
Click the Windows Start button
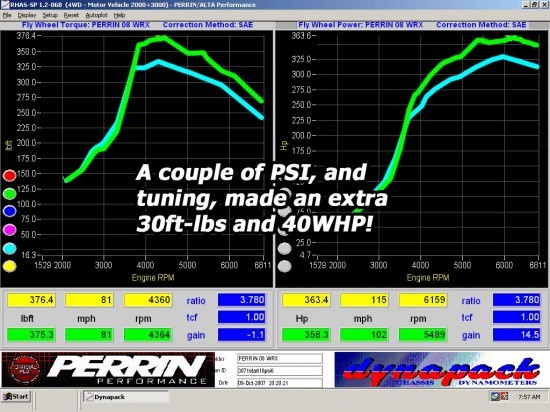point(16,397)
